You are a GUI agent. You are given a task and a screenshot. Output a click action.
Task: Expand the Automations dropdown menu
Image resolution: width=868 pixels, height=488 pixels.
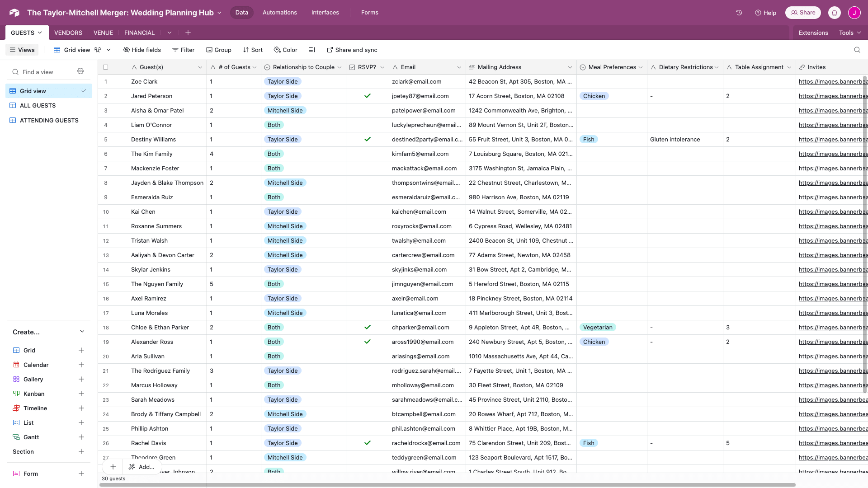[x=279, y=13]
